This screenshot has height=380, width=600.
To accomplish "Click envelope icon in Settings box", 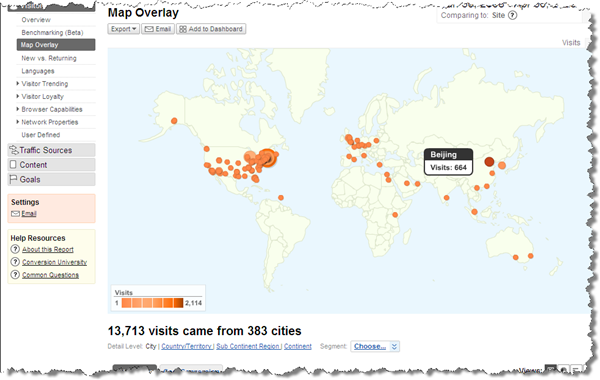I will pyautogui.click(x=15, y=214).
